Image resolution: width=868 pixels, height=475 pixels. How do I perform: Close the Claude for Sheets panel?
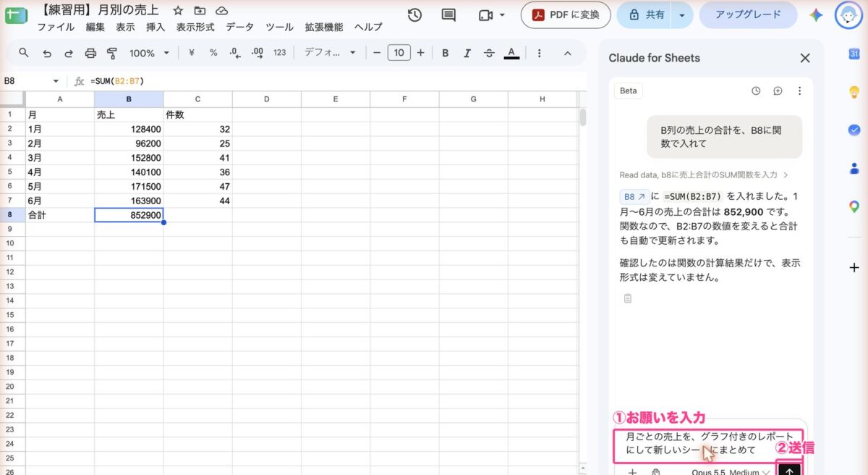[804, 58]
